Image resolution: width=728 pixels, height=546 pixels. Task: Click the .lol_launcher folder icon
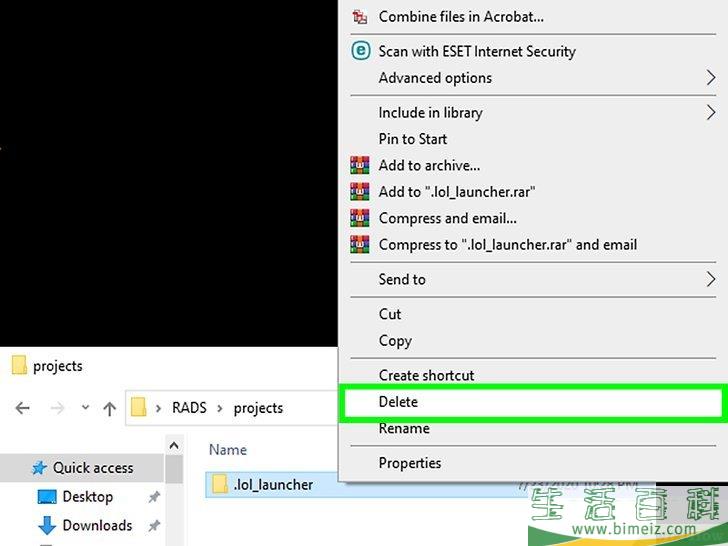(220, 484)
